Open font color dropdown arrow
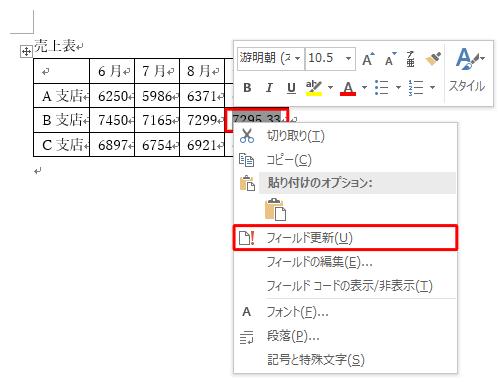This screenshot has height=388, width=500. tap(364, 88)
